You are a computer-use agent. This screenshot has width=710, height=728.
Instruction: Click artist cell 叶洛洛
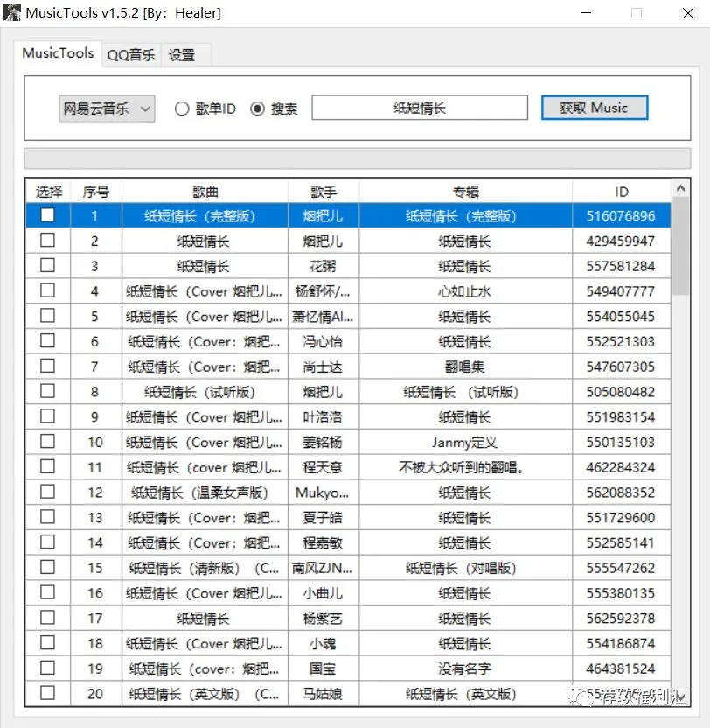pos(324,417)
